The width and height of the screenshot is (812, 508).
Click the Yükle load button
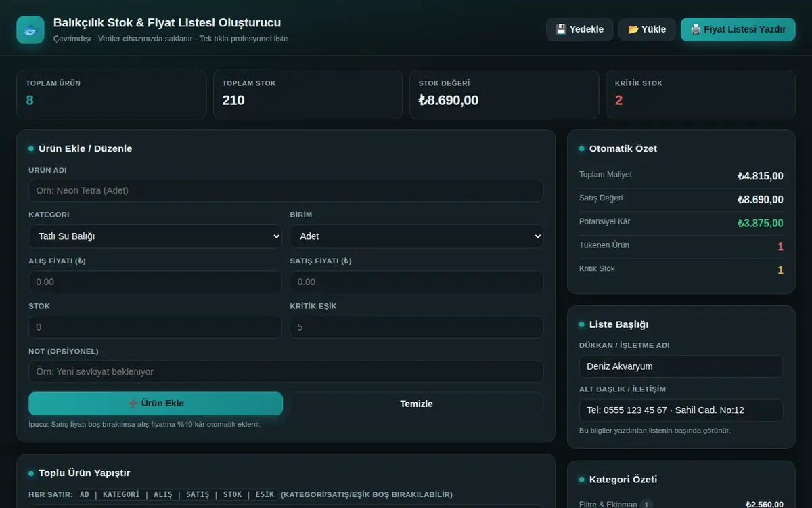[647, 29]
